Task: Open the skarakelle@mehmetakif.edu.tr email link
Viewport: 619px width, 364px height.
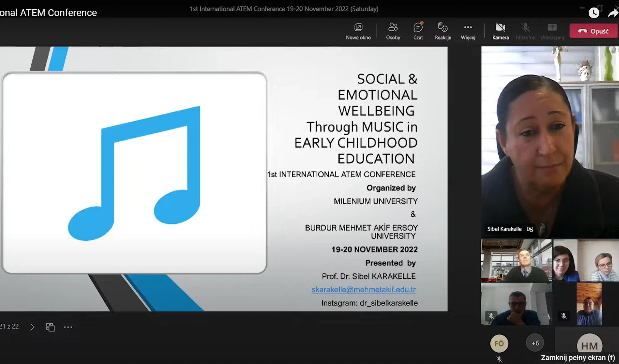Action: pos(363,289)
